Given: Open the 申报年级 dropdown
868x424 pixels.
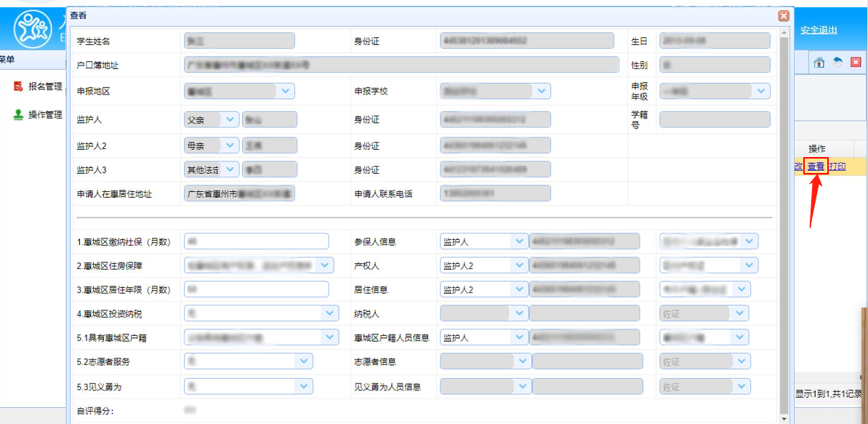Looking at the screenshot, I should [x=761, y=91].
